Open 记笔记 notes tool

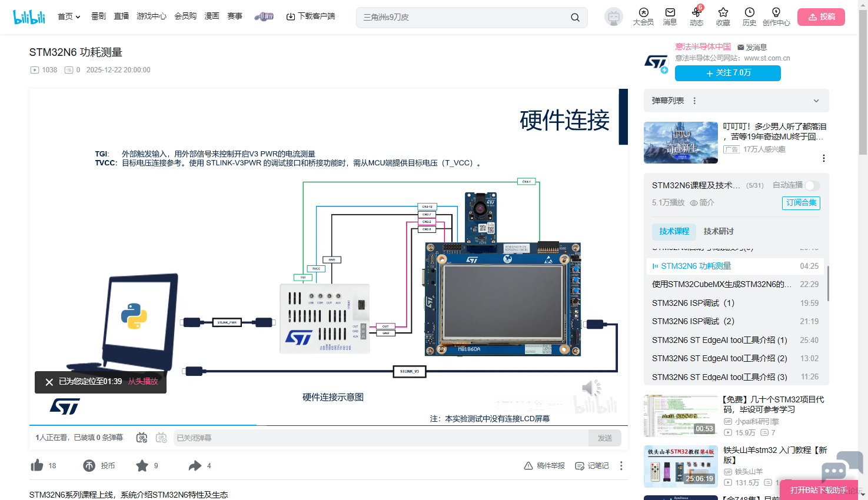[592, 466]
